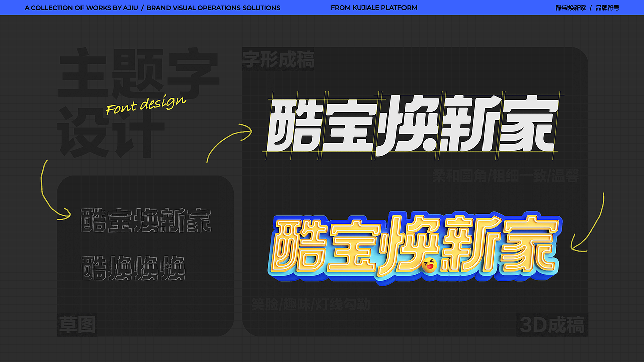
Task: Click the smiley emoji in the 3D logo
Action: pyautogui.click(x=429, y=264)
